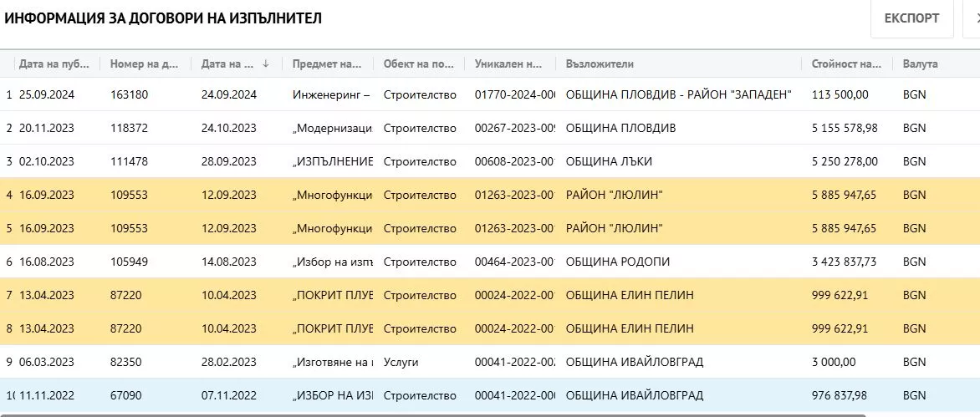This screenshot has width=980, height=417.
Task: Select the 'Услуги' cell
Action: click(x=401, y=362)
